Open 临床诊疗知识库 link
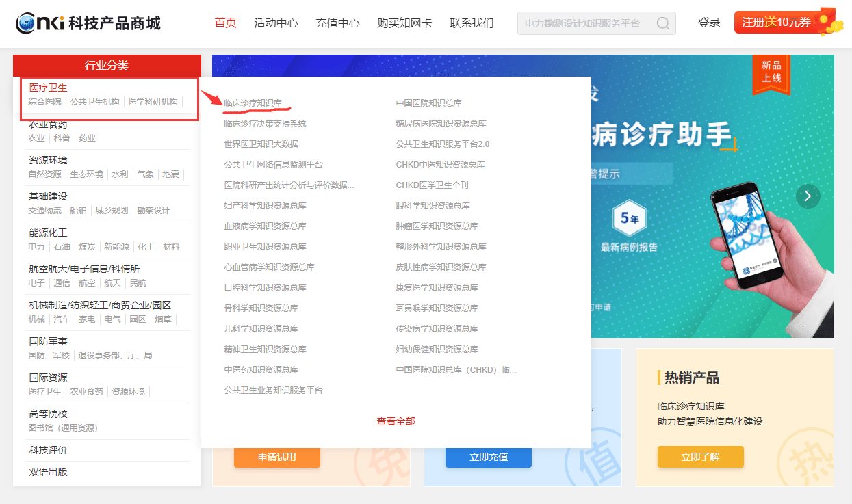 [x=253, y=103]
